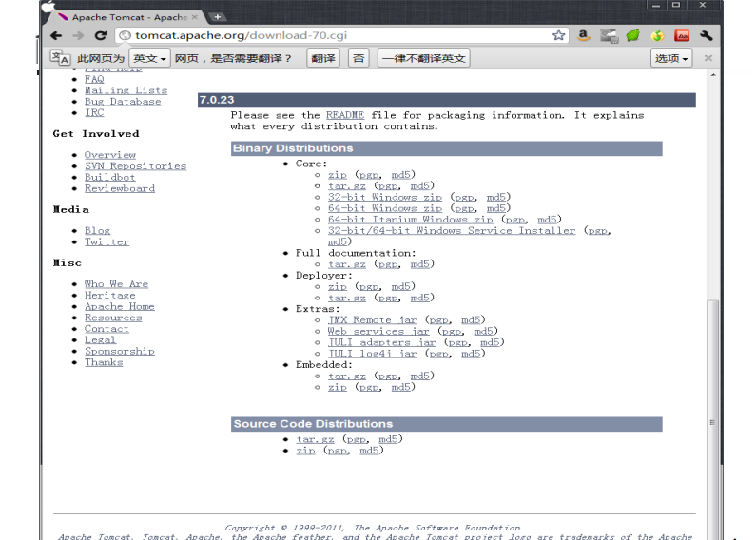Open the Legal link

click(100, 339)
